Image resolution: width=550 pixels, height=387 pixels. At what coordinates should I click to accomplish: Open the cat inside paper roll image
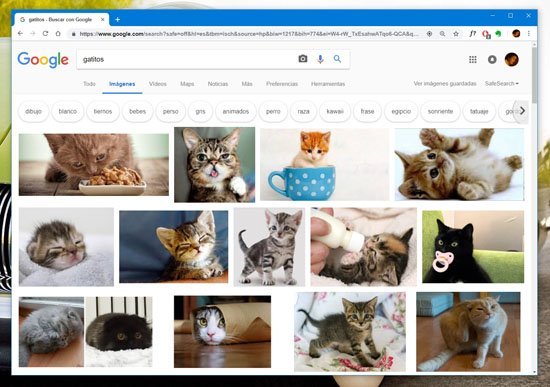(x=222, y=332)
